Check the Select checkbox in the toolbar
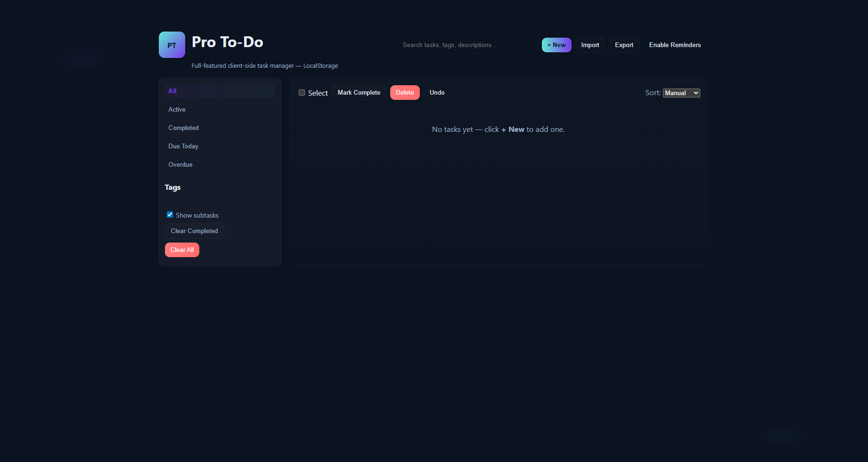 (302, 92)
